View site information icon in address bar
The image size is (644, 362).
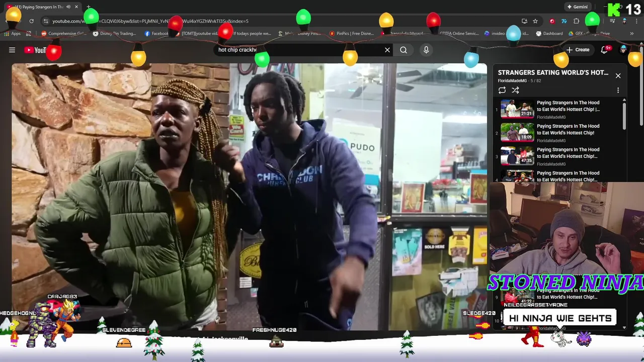pos(46,21)
